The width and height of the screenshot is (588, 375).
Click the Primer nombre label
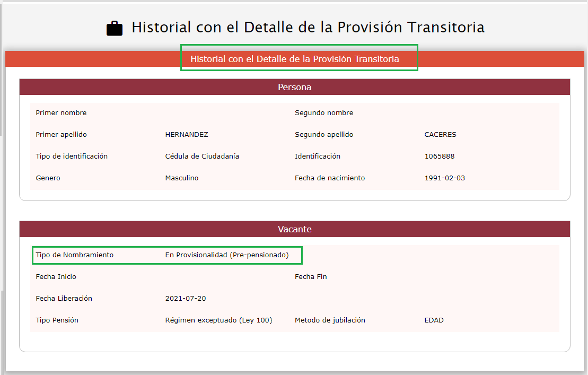[61, 113]
